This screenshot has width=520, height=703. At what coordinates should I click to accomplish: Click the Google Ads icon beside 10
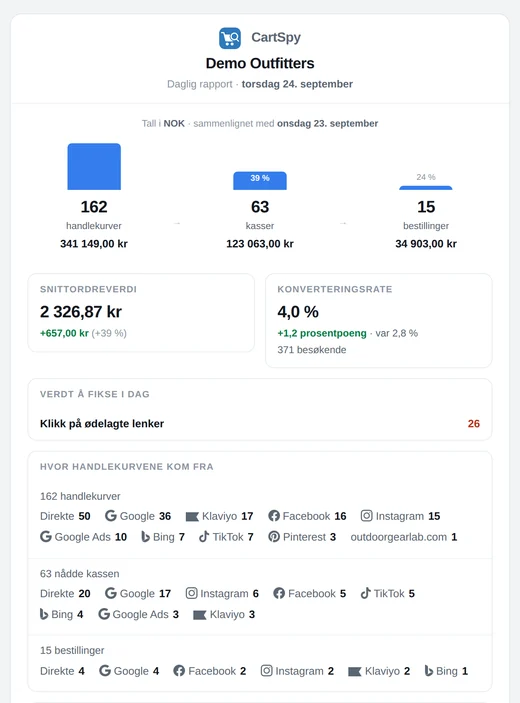point(46,536)
